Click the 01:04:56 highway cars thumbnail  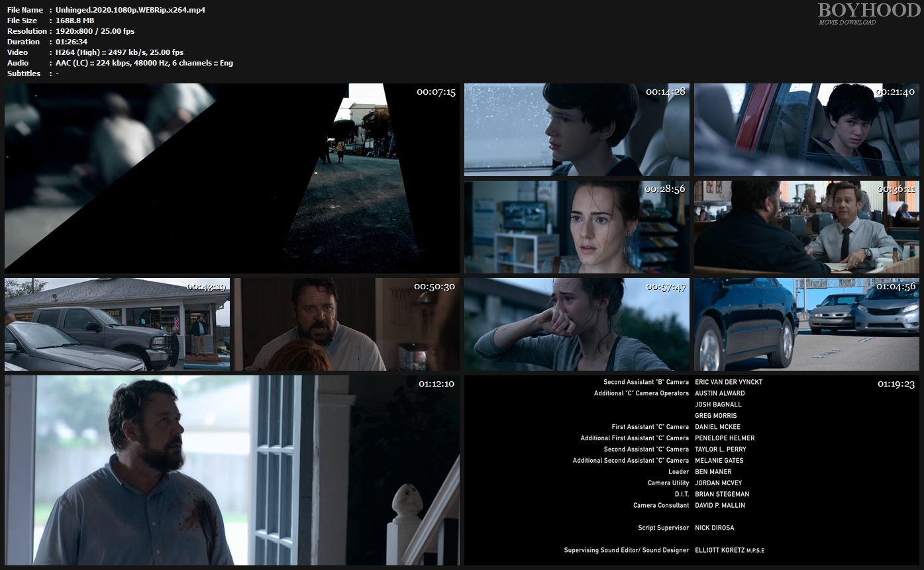[x=806, y=324]
